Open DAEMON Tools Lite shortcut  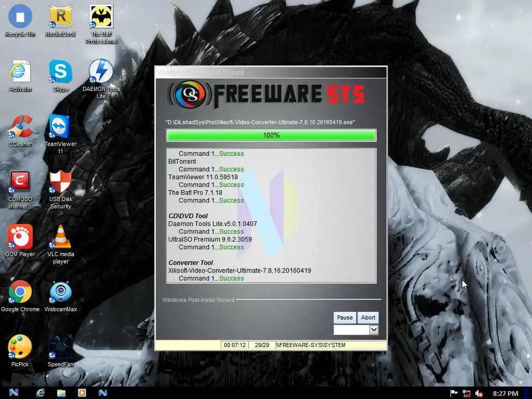tap(101, 79)
